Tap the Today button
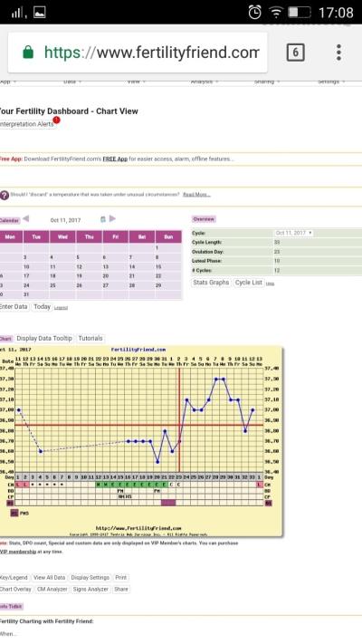This screenshot has height=644, width=362. pyautogui.click(x=42, y=307)
